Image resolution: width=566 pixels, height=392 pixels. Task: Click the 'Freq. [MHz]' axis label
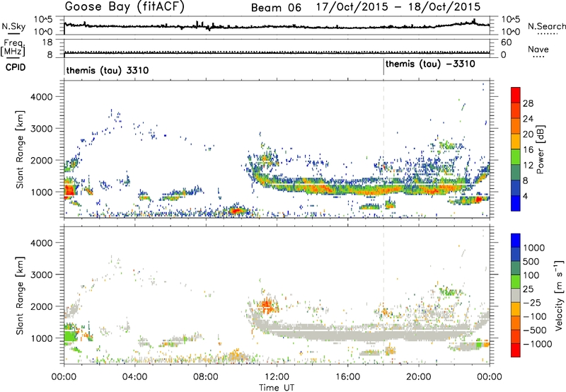point(13,47)
